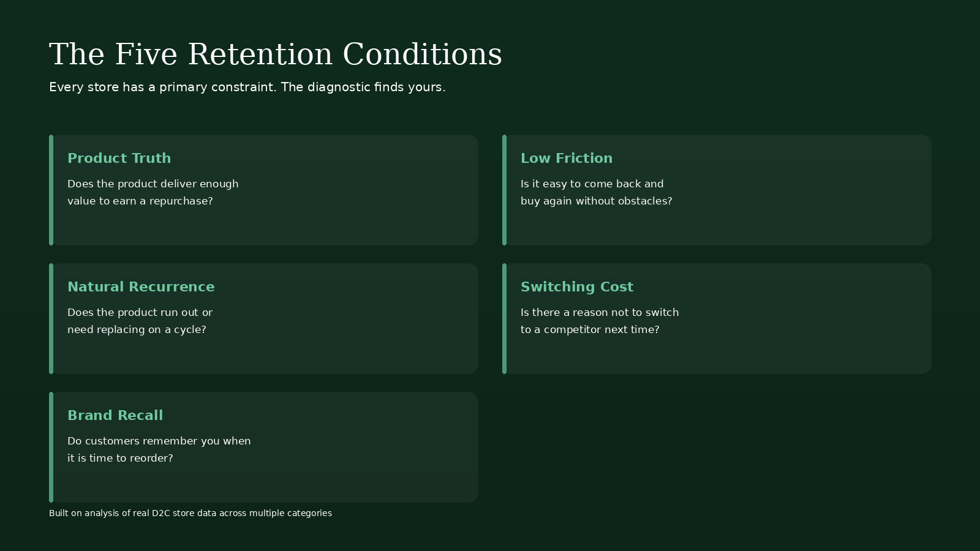Click the 'Product Truth' heading
The image size is (980, 551).
[119, 158]
